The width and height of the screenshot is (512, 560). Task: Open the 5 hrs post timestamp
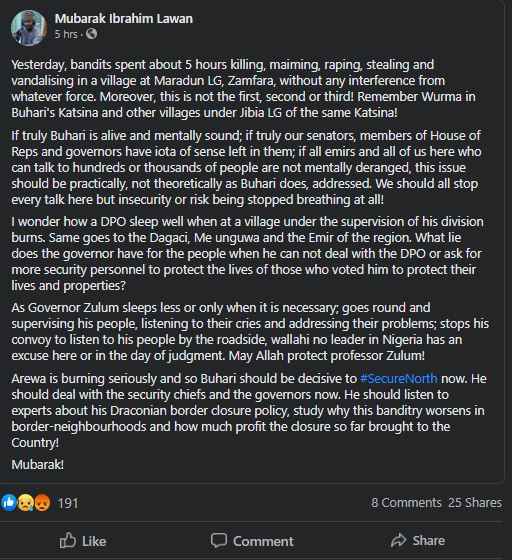pyautogui.click(x=66, y=34)
